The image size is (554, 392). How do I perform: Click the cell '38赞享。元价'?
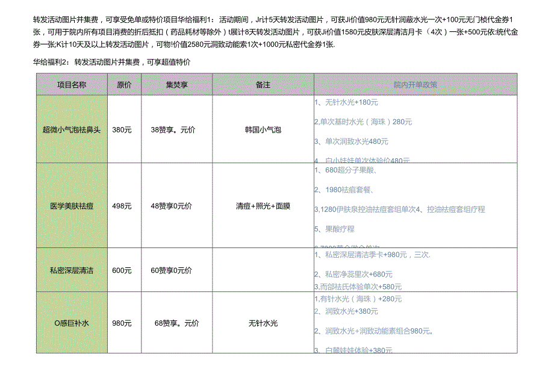tap(176, 129)
